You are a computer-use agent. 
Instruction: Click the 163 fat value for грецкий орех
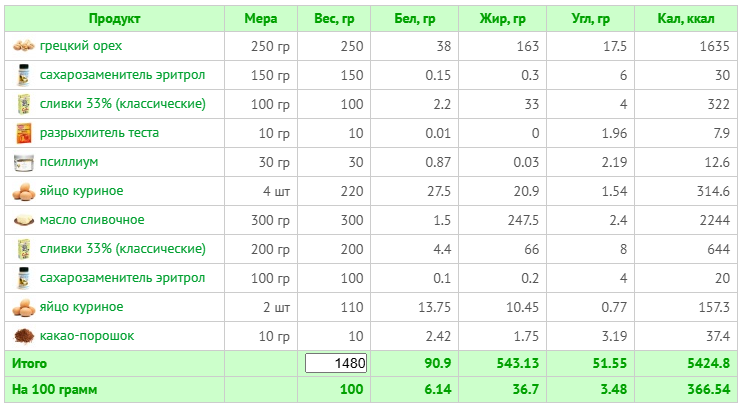(x=527, y=46)
